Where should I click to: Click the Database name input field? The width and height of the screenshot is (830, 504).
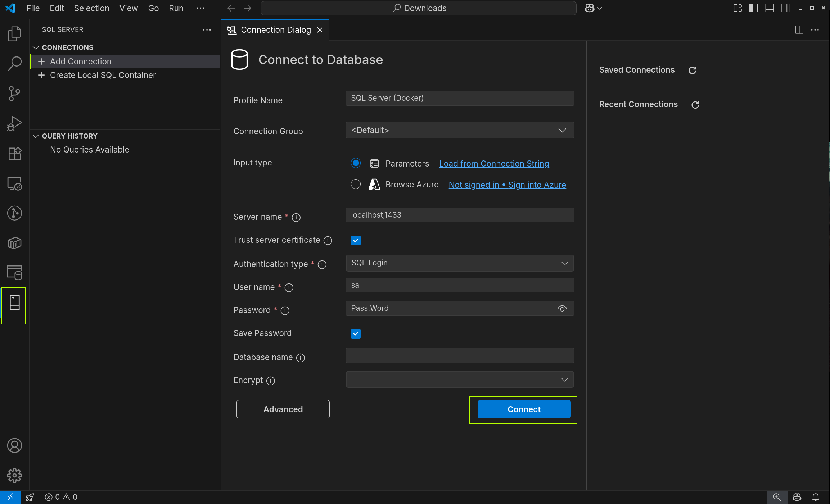459,355
